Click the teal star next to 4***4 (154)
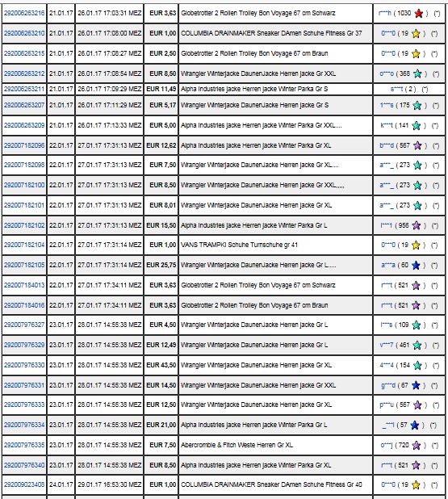Viewport: 448px width, 499px height. coord(417,365)
